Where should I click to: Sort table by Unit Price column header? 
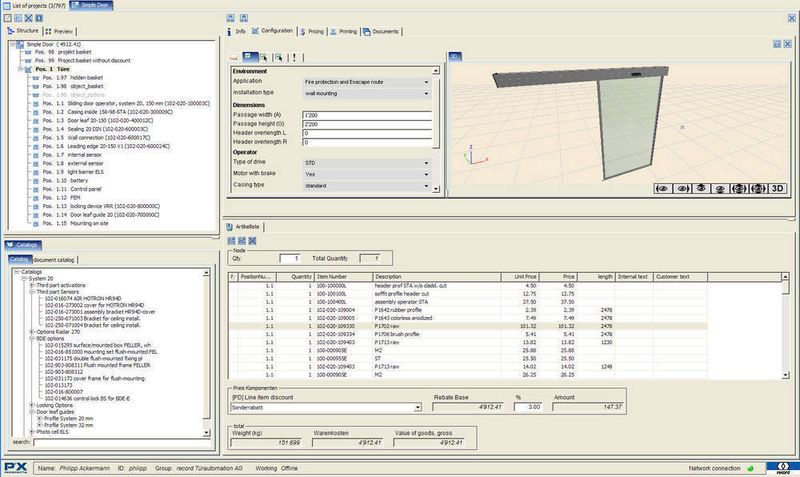click(519, 277)
